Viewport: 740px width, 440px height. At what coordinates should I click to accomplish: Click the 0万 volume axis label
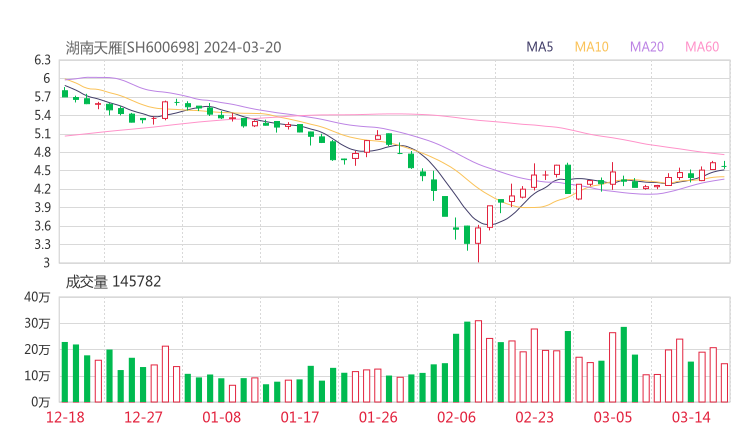tap(40, 402)
